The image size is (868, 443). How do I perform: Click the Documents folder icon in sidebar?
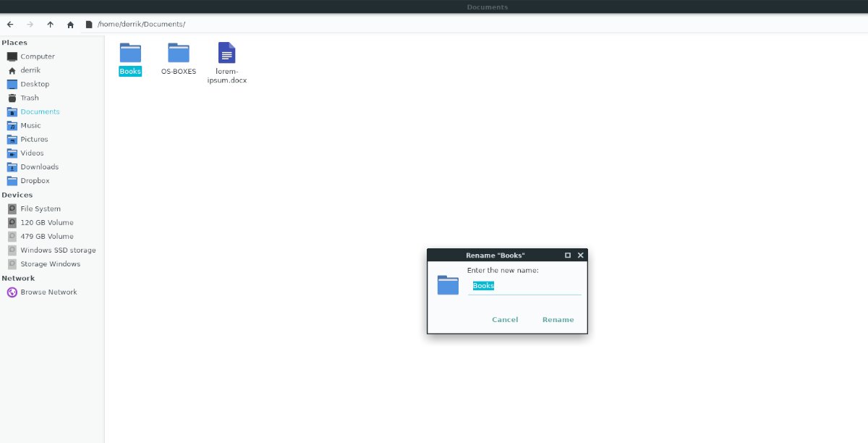tap(12, 111)
